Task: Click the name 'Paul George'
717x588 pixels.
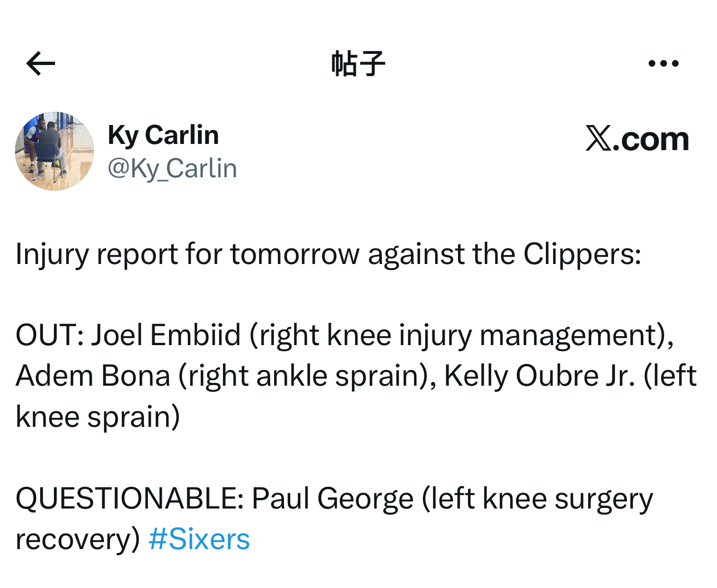Action: 332,499
